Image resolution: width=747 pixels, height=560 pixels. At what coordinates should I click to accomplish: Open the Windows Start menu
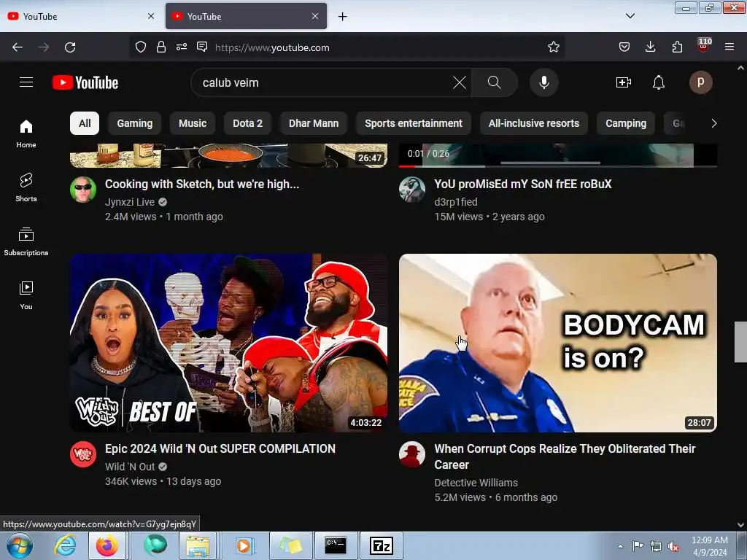pos(19,545)
